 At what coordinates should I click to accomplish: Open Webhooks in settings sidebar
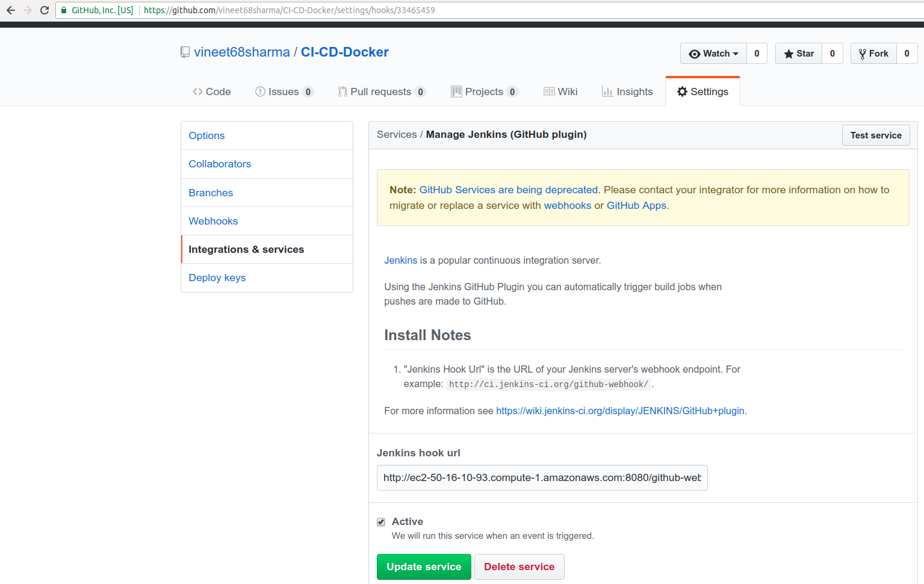pyautogui.click(x=267, y=221)
